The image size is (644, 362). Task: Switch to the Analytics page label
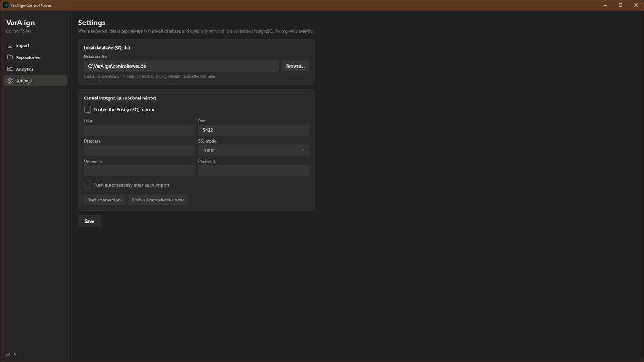coord(24,69)
